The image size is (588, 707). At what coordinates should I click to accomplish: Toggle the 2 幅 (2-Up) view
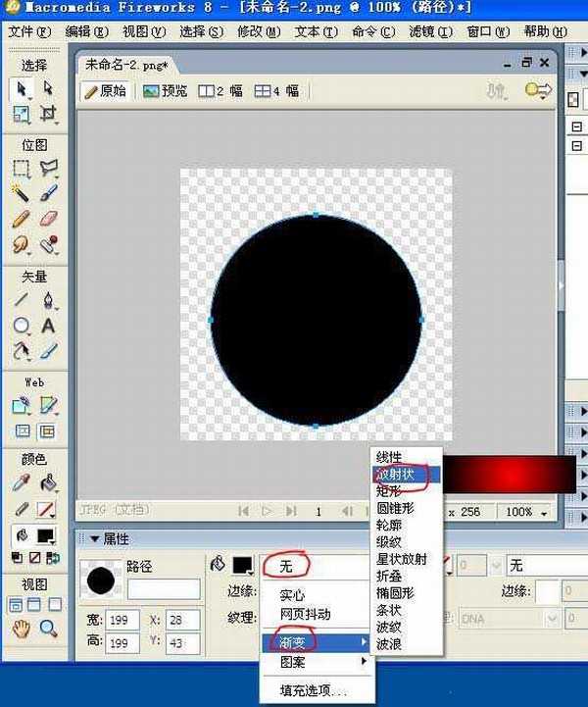(220, 91)
